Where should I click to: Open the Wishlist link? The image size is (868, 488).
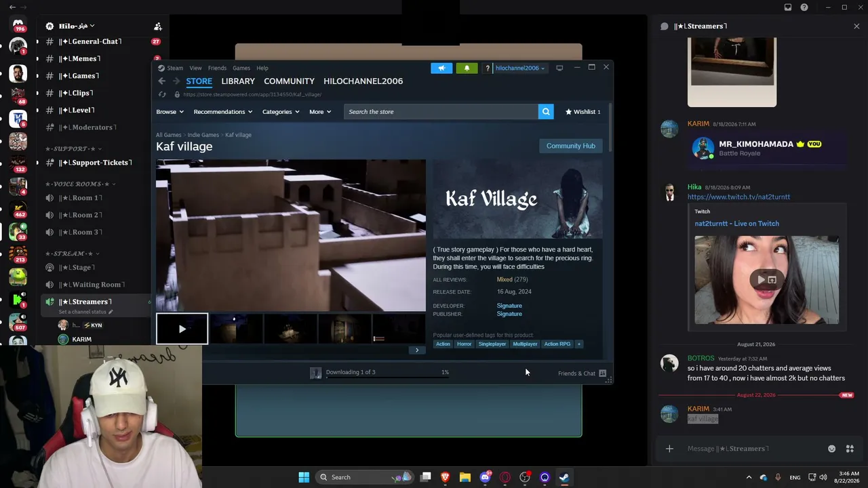click(583, 112)
